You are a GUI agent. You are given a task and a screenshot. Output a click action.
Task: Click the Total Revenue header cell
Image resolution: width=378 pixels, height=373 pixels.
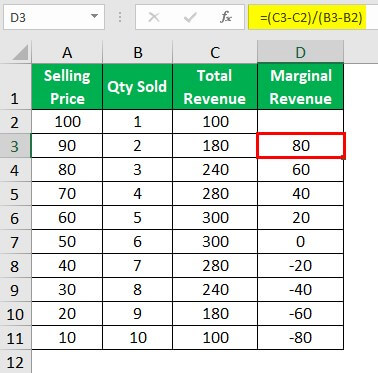click(x=215, y=87)
